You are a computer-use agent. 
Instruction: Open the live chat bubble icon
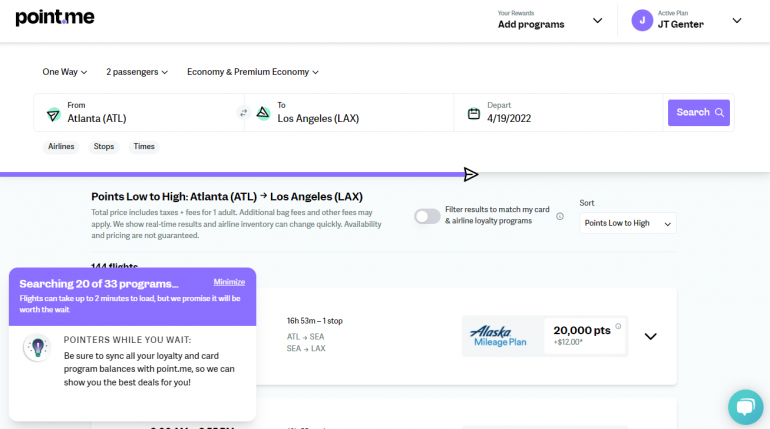point(745,406)
